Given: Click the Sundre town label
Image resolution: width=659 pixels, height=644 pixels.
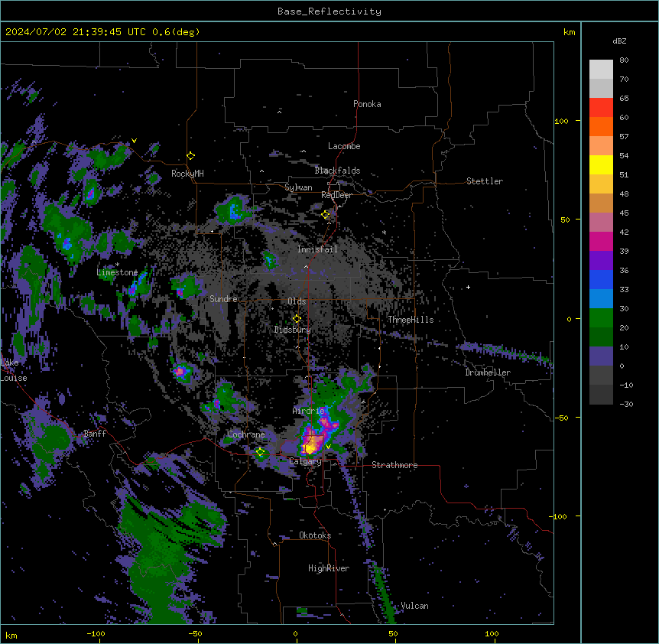Looking at the screenshot, I should 223,299.
